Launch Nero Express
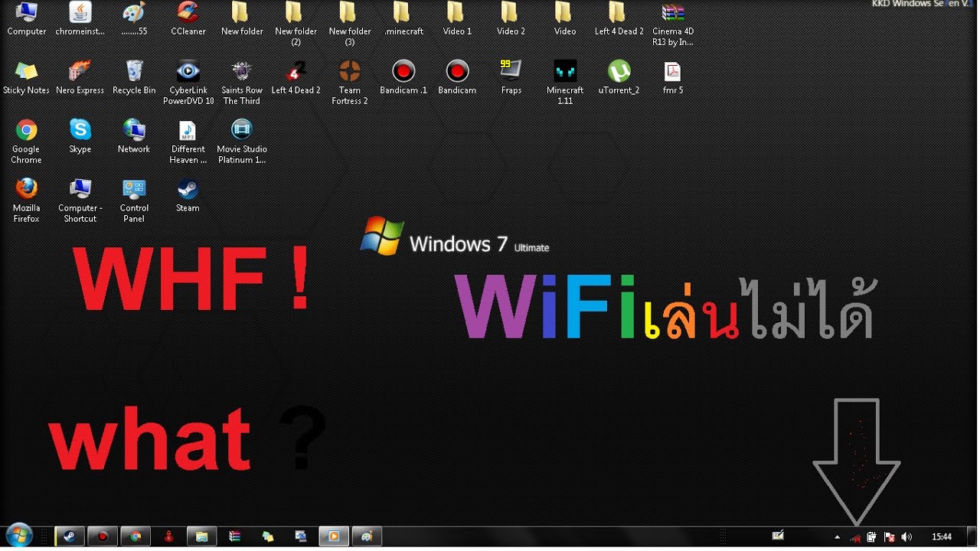The height and width of the screenshot is (551, 980). pos(80,78)
